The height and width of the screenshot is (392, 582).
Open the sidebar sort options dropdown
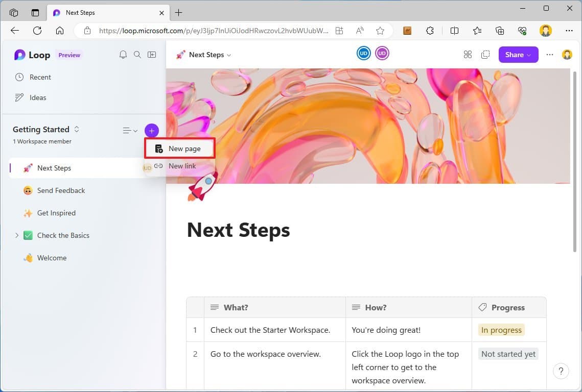[130, 131]
